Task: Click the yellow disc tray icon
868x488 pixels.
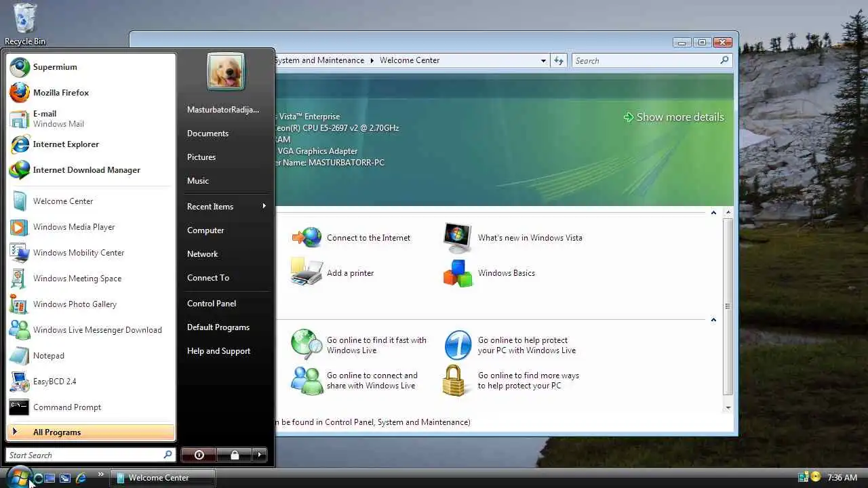Action: coord(816,477)
